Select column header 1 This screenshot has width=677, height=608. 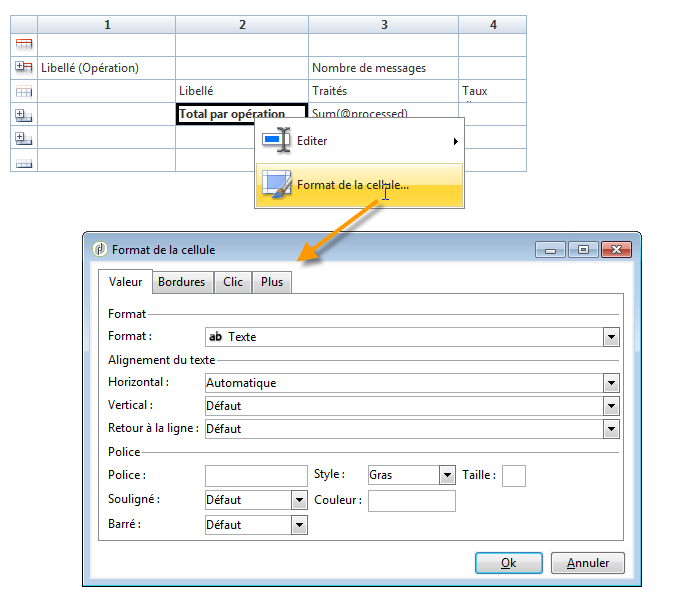(107, 25)
